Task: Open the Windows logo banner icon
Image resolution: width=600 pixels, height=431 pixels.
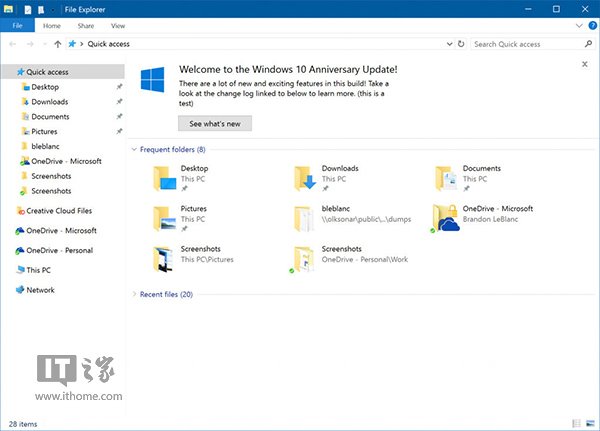Action: [x=152, y=79]
